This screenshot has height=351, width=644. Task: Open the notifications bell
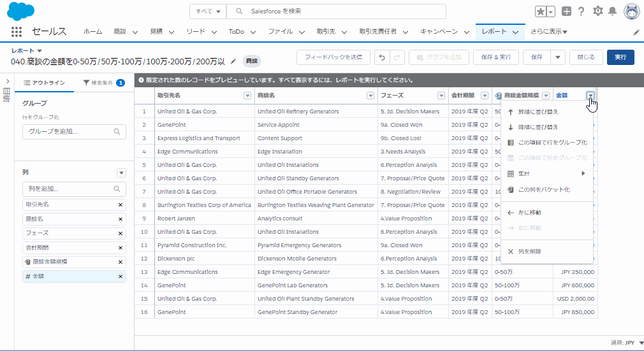(x=612, y=11)
